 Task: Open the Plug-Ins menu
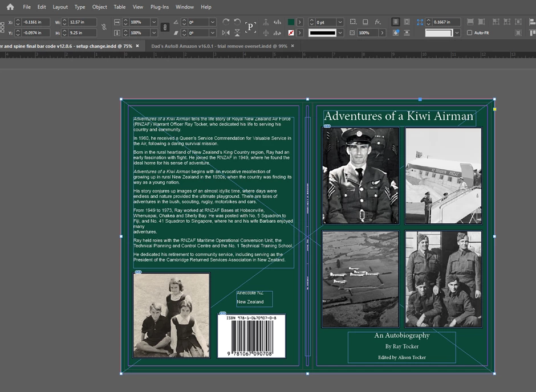point(159,7)
